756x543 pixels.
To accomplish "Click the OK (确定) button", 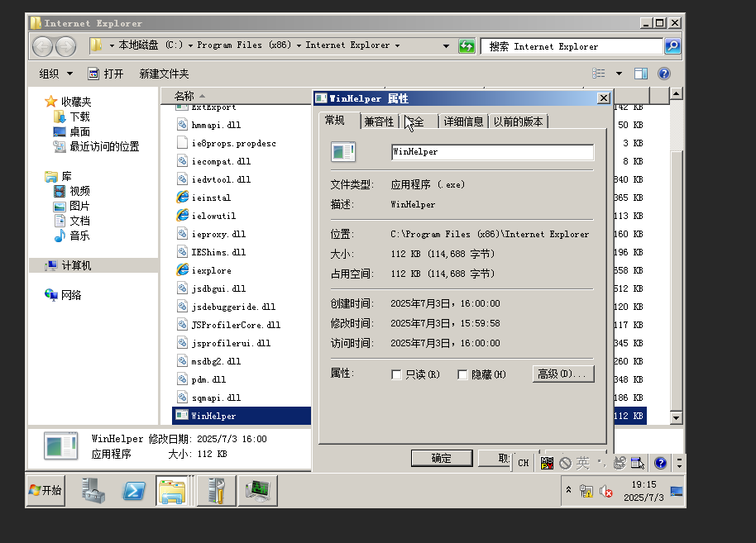I will click(442, 458).
